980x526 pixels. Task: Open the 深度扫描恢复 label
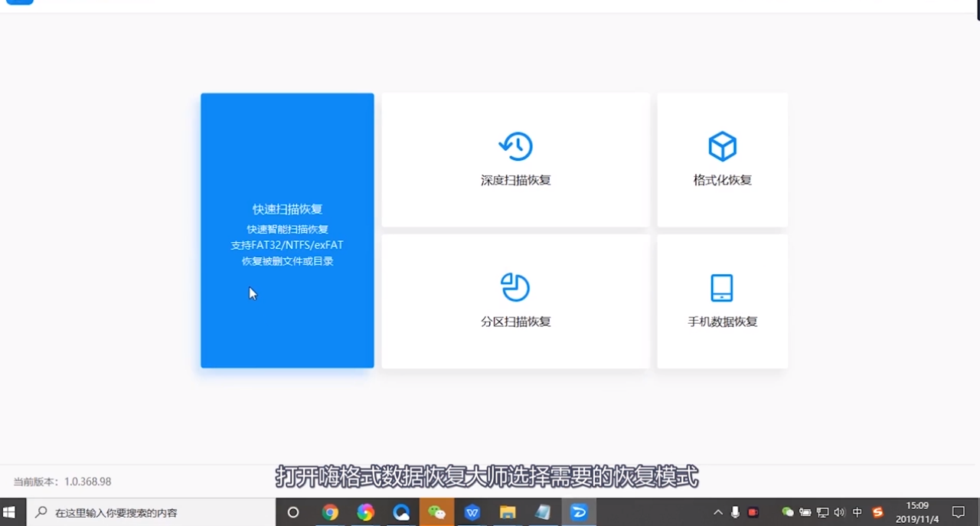pyautogui.click(x=516, y=181)
